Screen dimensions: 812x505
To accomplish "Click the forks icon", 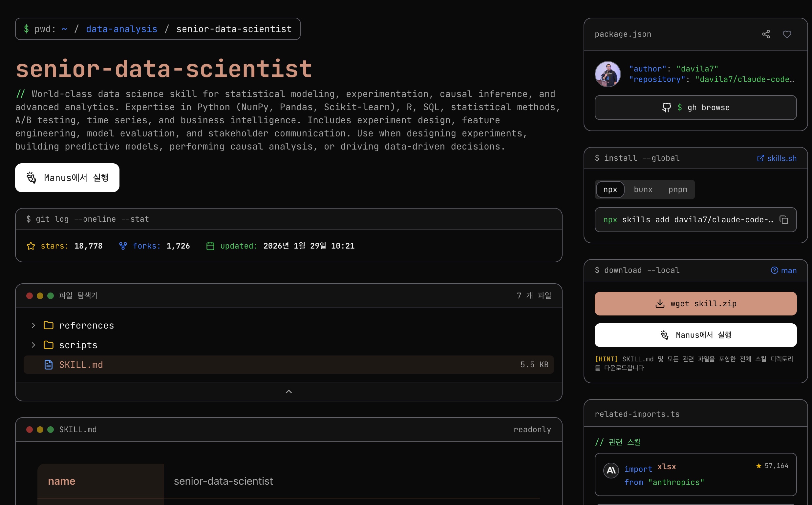I will (123, 246).
